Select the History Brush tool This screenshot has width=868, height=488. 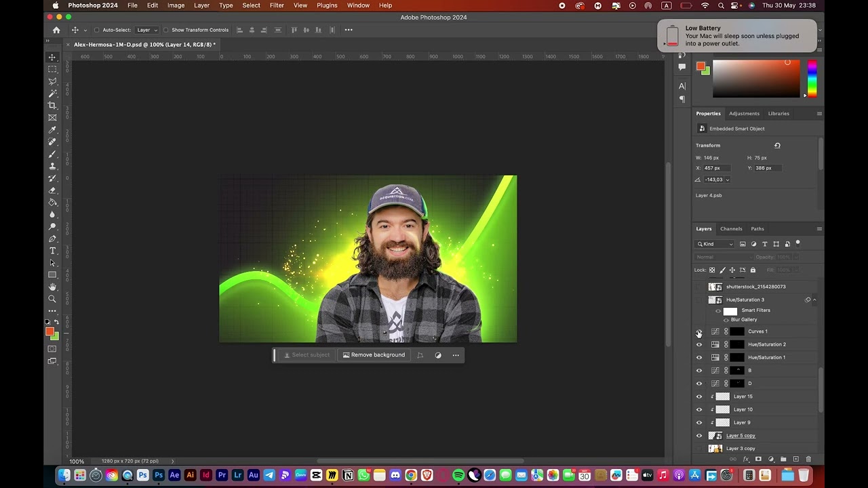(52, 178)
